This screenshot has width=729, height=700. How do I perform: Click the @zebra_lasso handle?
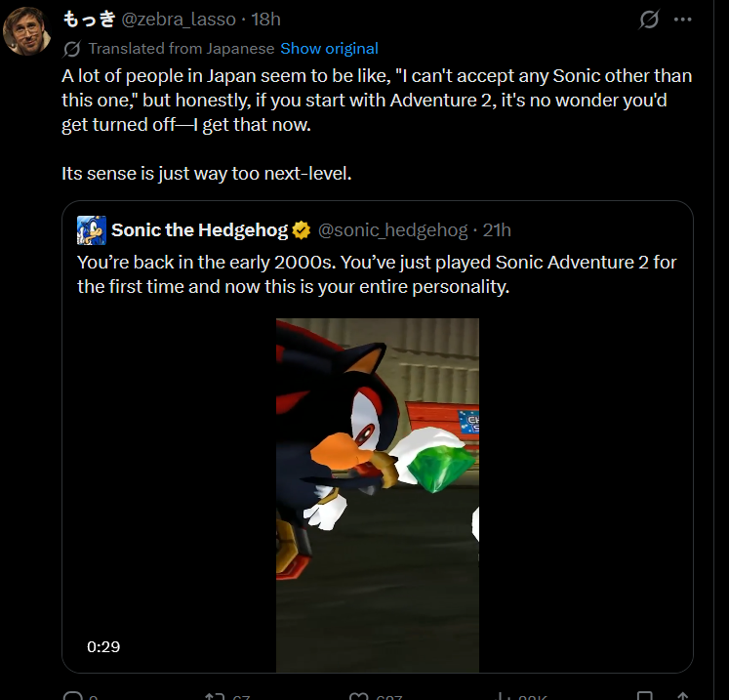coord(179,20)
